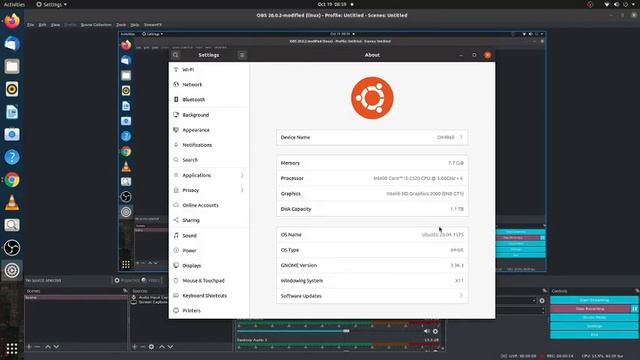Adjust the audio mixer volume slider
The width and height of the screenshot is (640, 360).
point(346,331)
